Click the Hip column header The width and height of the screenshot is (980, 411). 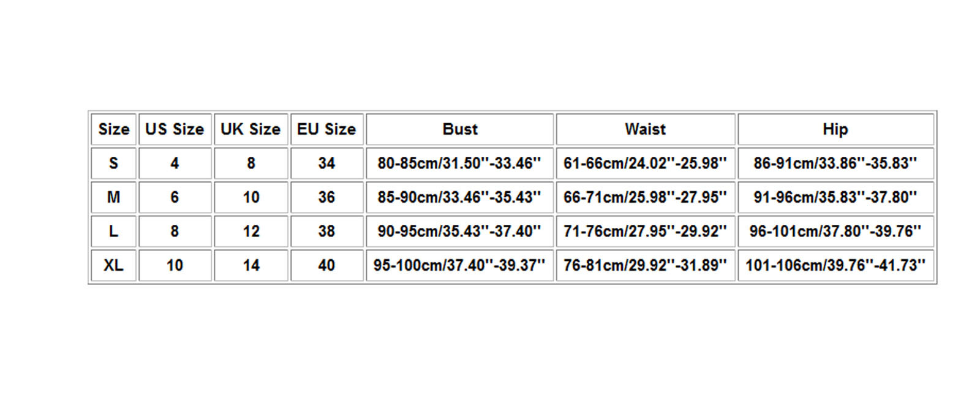(x=835, y=129)
